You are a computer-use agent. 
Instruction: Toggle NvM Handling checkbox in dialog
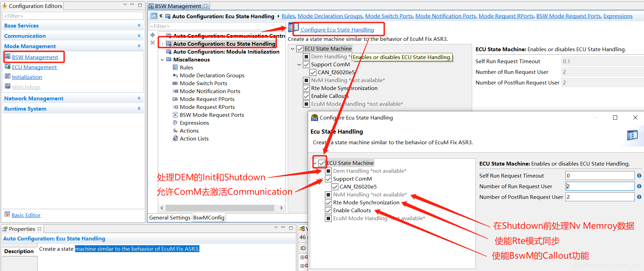click(x=328, y=195)
